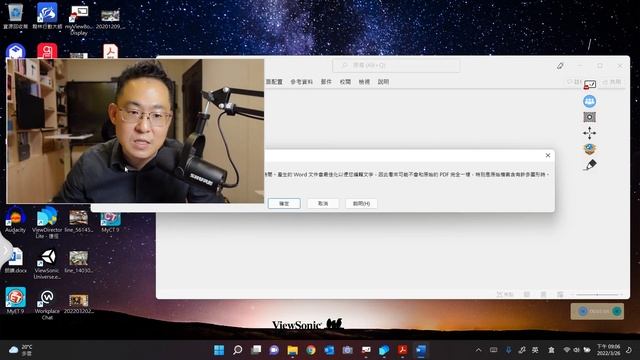Open the 20201209 image file on the desktop
Screen dimensions: 640x360
point(110,19)
